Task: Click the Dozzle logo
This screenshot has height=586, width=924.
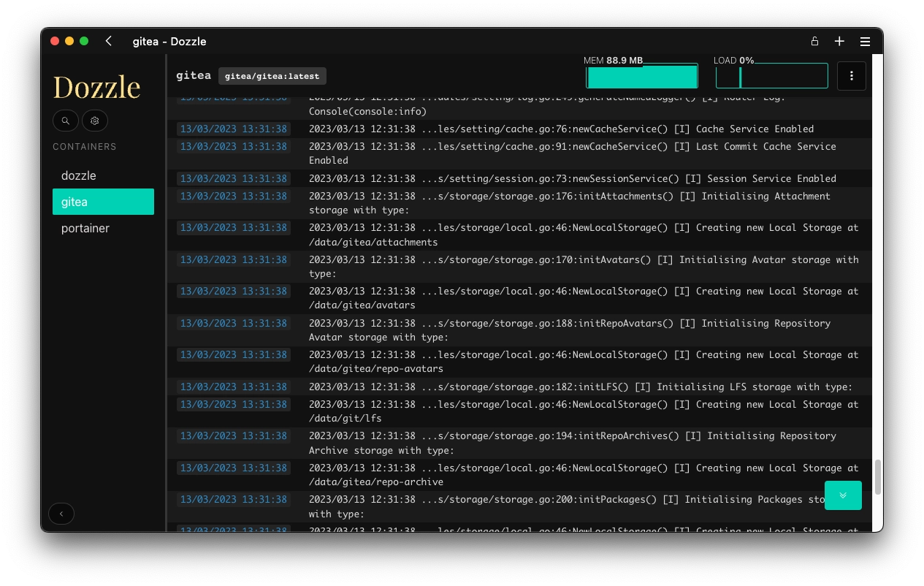Action: pos(96,87)
